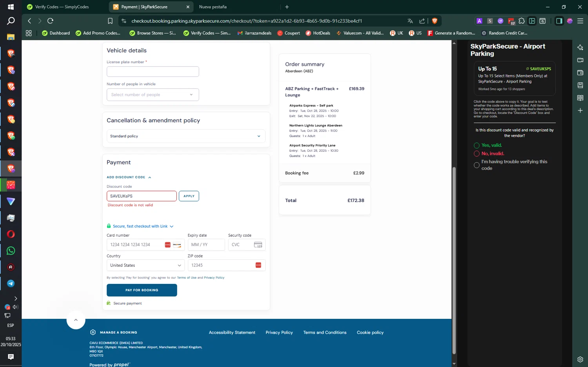Open Opera browser from the taskbar
The width and height of the screenshot is (588, 367).
pyautogui.click(x=11, y=234)
